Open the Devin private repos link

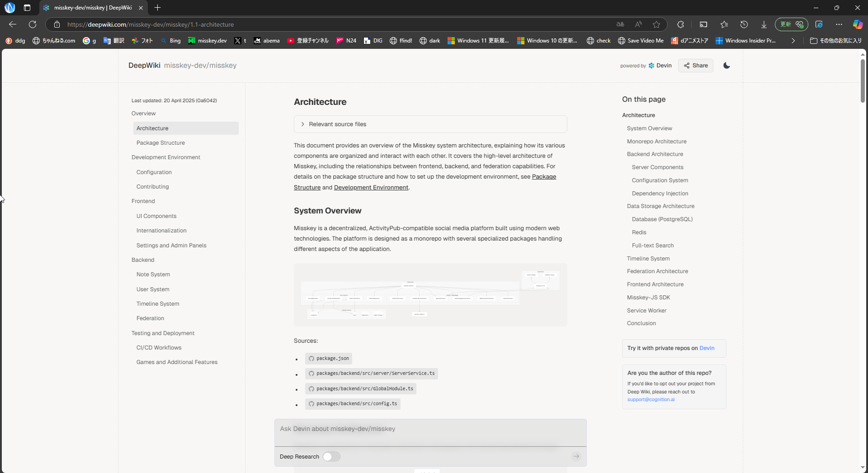[707, 348]
